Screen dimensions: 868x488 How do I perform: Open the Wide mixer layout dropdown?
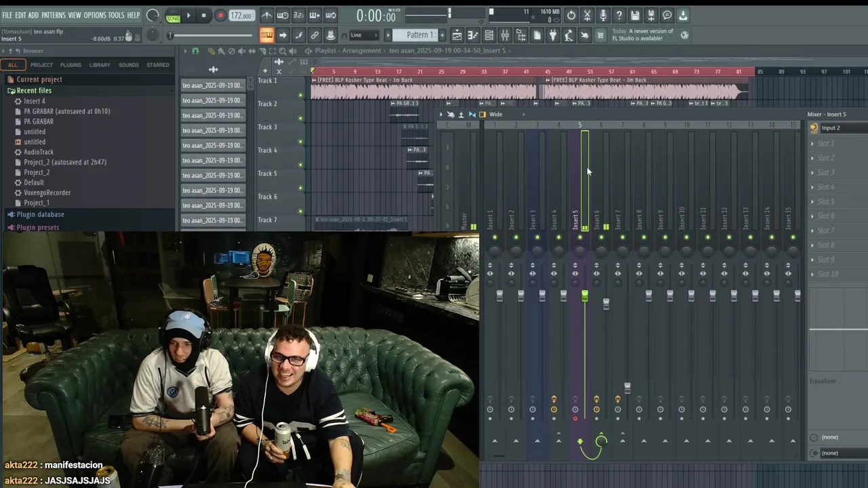(496, 115)
